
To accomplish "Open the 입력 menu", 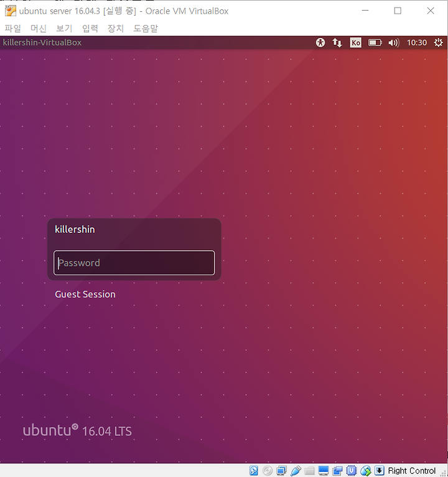I will click(90, 28).
